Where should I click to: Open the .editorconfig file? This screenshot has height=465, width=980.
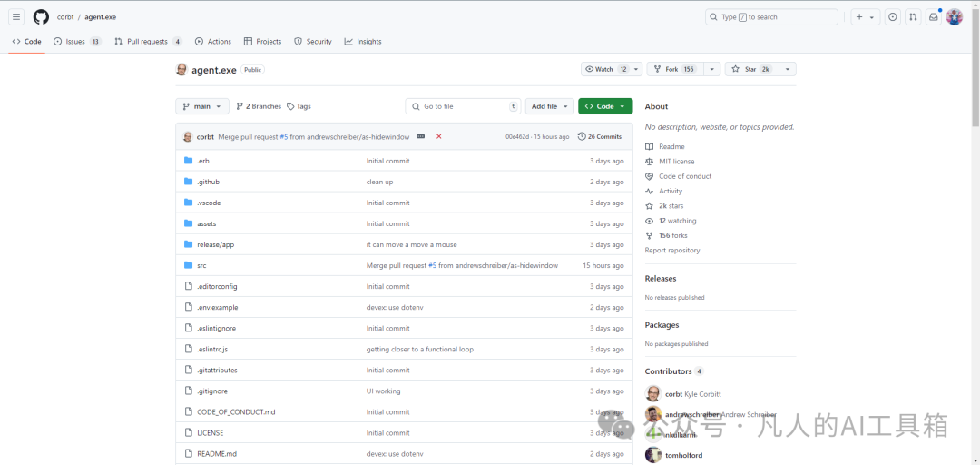[217, 286]
